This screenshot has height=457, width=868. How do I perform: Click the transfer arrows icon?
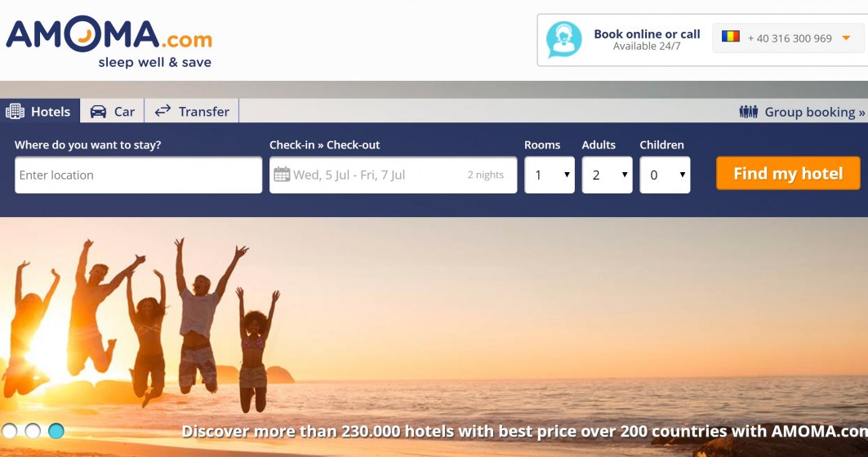tap(162, 111)
